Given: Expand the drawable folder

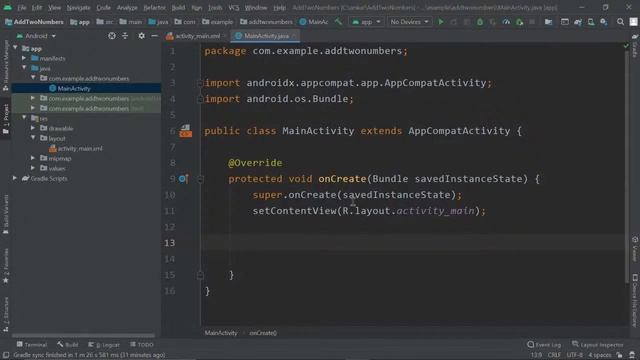Looking at the screenshot, I should 33,128.
